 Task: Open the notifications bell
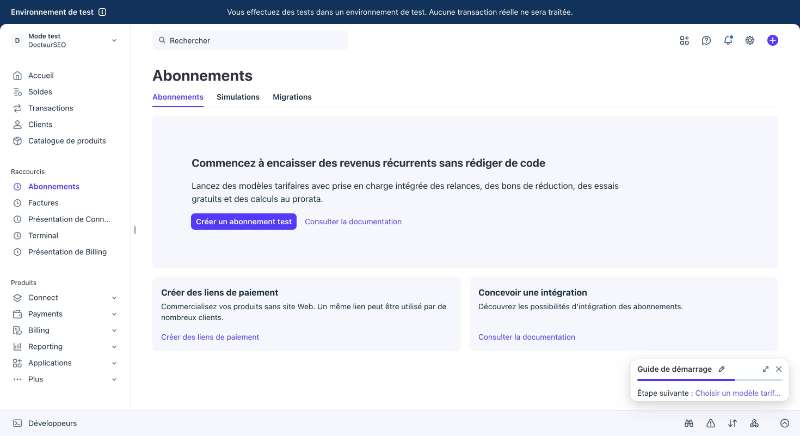(728, 40)
